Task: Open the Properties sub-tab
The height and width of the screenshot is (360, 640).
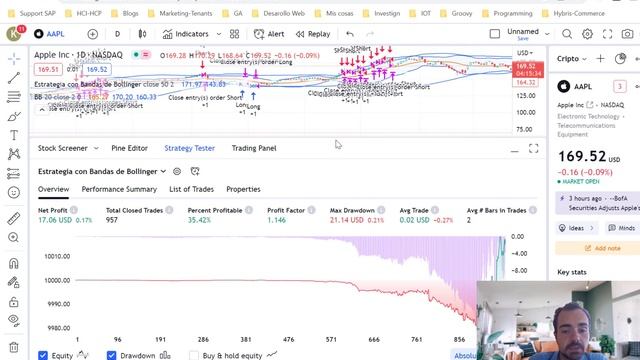Action: 243,189
